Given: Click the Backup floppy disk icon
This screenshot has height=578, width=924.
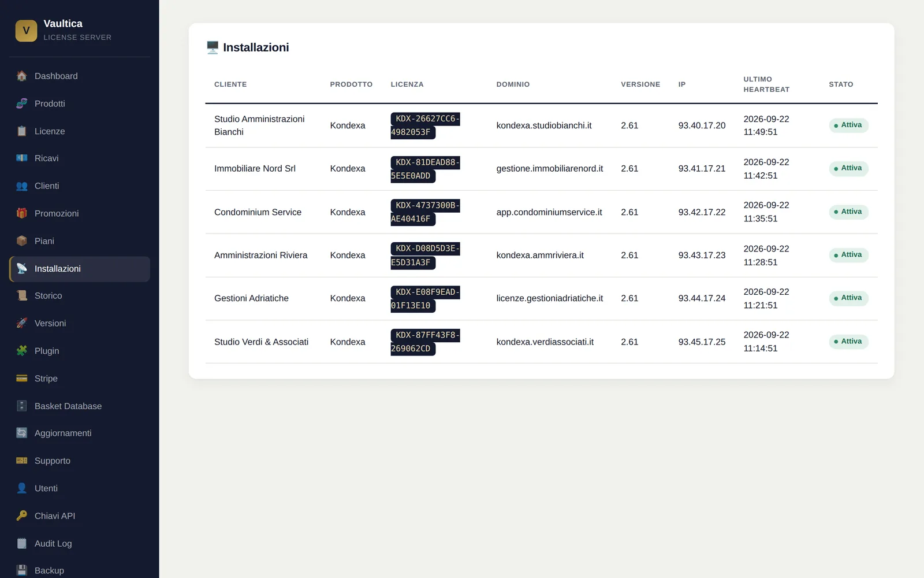Looking at the screenshot, I should pyautogui.click(x=22, y=570).
